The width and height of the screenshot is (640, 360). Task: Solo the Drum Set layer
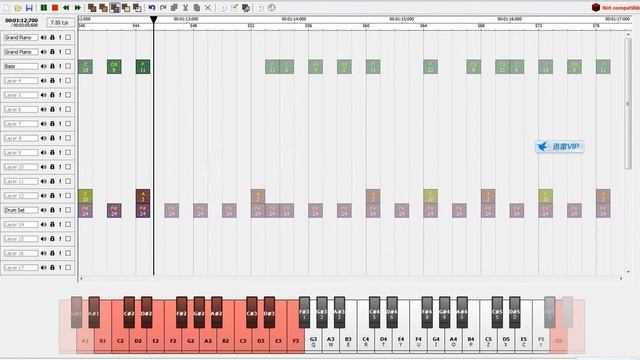(x=60, y=210)
